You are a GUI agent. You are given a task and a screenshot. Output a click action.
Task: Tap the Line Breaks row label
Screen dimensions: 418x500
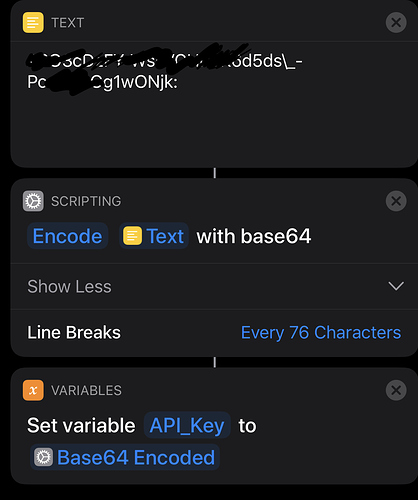[x=74, y=332]
